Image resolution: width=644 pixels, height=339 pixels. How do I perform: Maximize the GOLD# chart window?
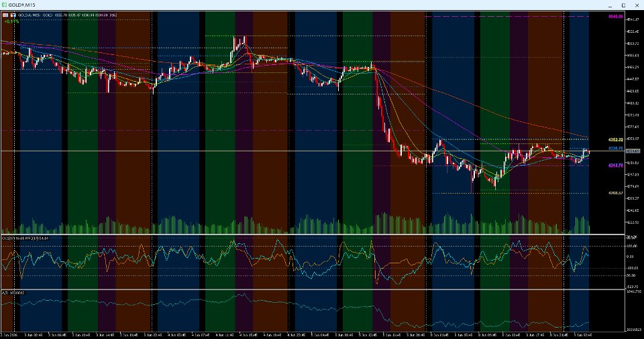623,5
